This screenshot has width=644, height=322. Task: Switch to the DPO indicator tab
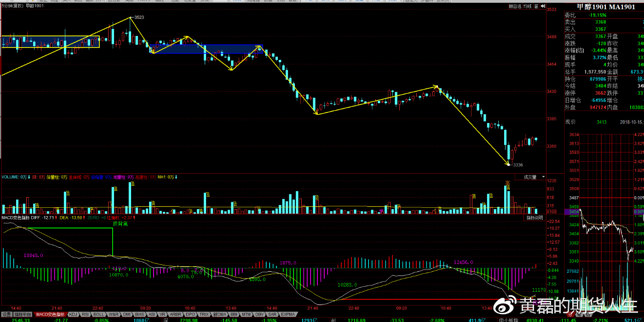190,314
